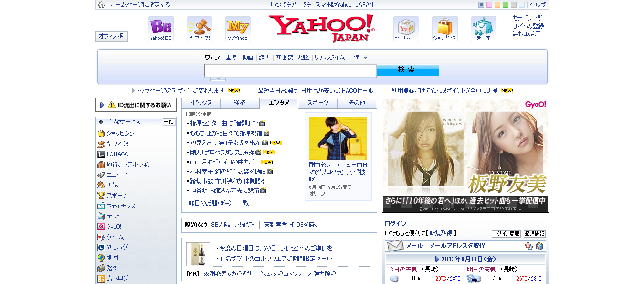
Task: Click the ログイン履歴 button
Action: [x=506, y=234]
